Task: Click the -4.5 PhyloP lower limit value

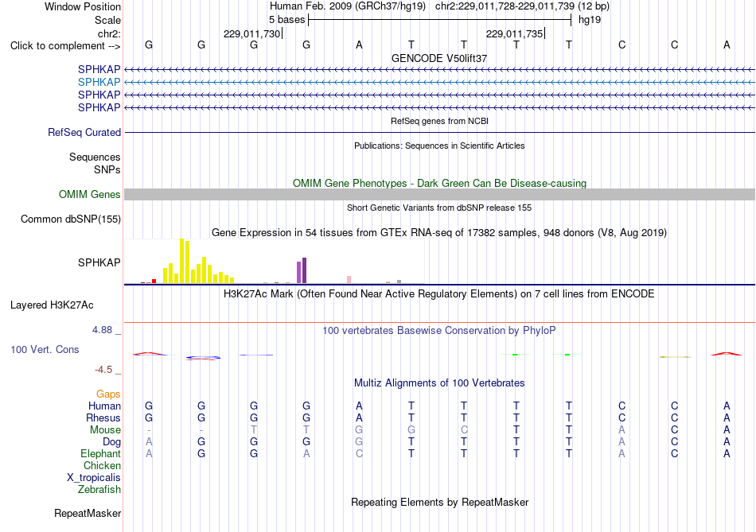Action: [x=103, y=370]
